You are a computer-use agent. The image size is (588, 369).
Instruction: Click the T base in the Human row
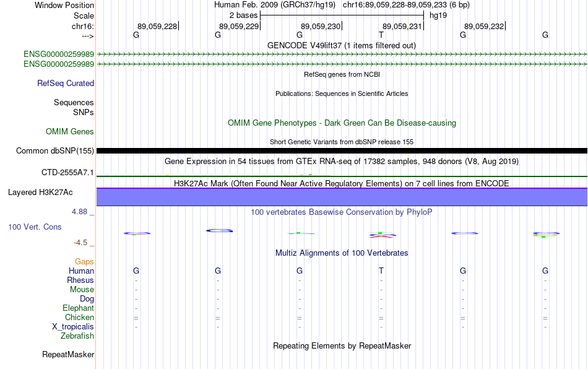[x=381, y=271]
